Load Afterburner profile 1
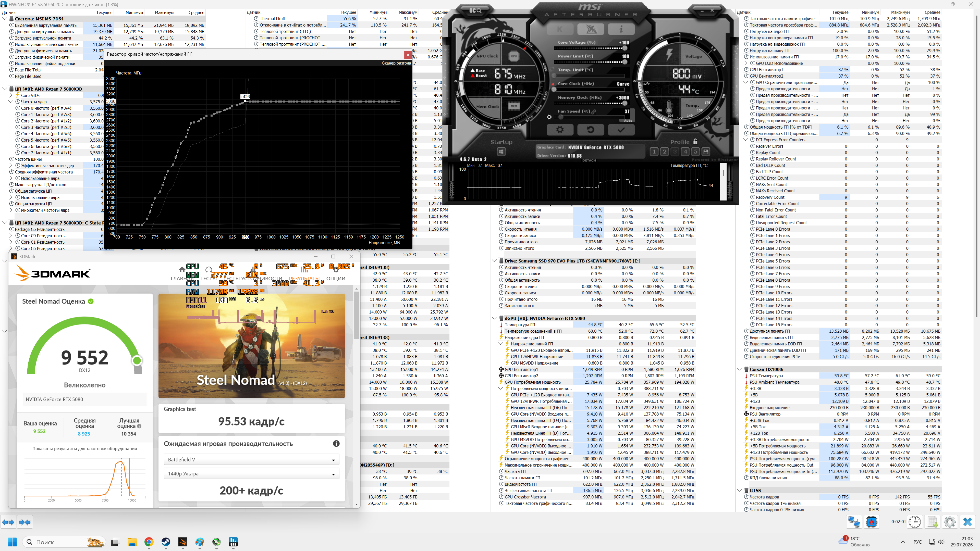980x551 pixels. (x=654, y=151)
